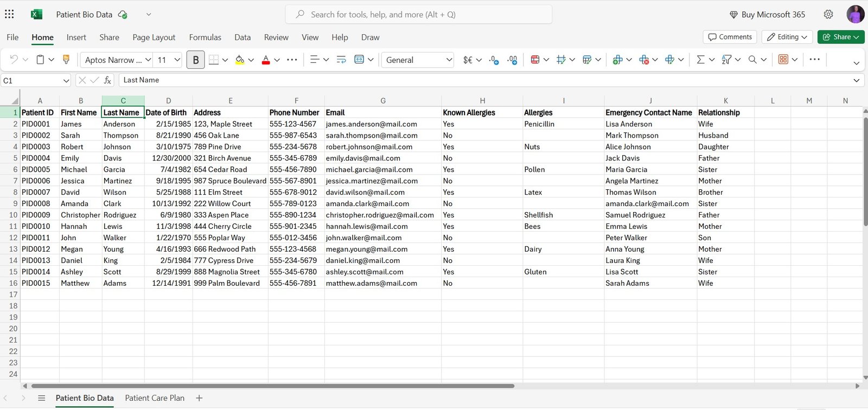Click the cell Borders icon

pos(214,60)
